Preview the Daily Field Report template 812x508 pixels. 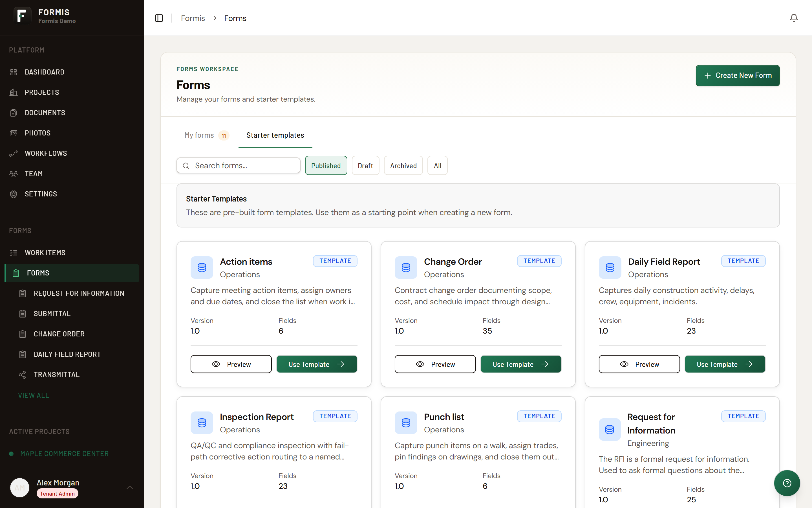pos(639,364)
